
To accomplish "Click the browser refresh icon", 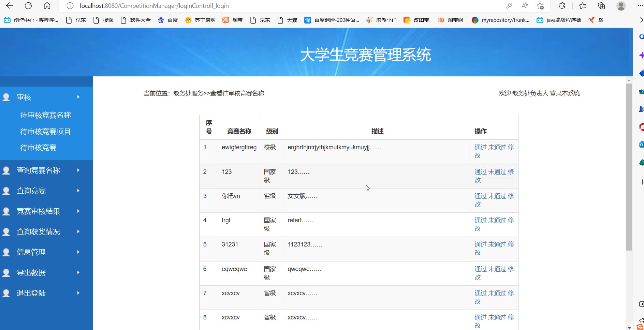I will click(x=28, y=6).
